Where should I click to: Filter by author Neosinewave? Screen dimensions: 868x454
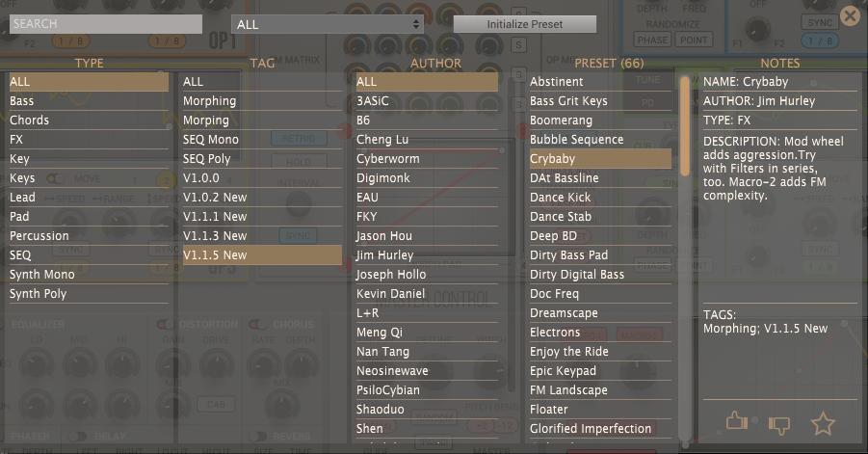(x=428, y=371)
